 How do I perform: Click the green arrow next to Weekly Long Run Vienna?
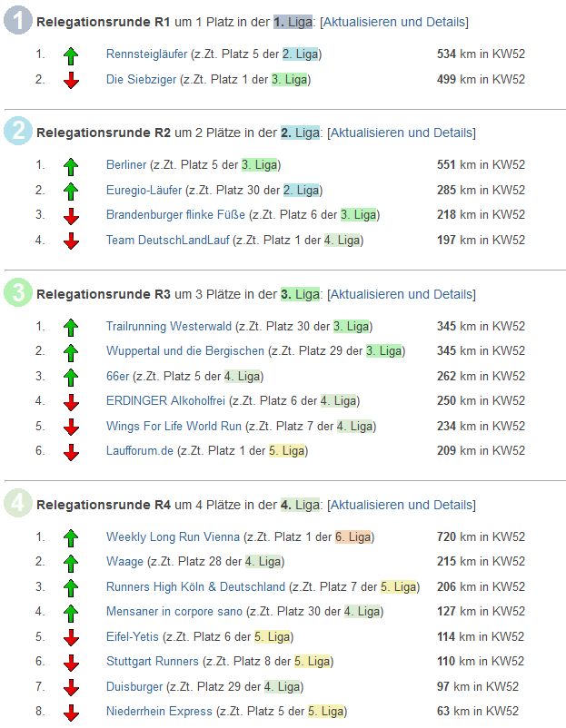pos(71,538)
